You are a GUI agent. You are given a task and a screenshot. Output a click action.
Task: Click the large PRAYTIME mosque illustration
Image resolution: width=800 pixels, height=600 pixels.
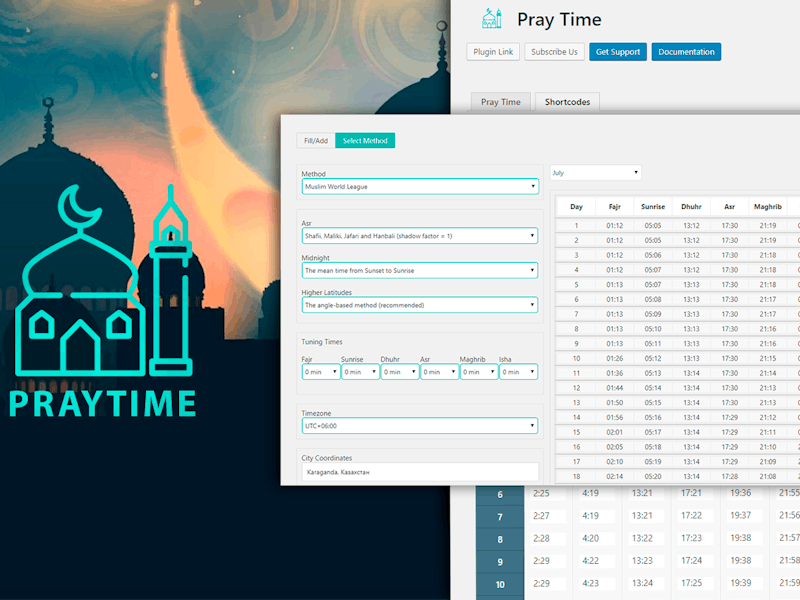click(104, 280)
